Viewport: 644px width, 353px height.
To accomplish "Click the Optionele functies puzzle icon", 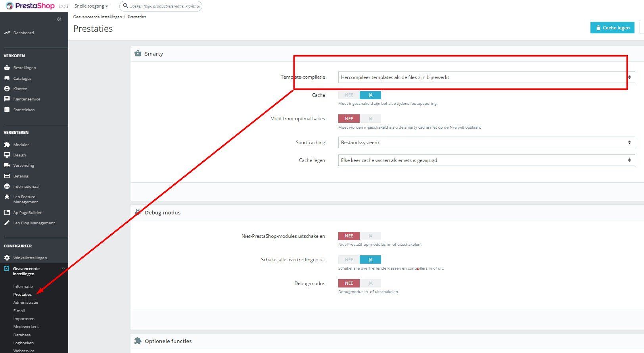I will click(138, 341).
